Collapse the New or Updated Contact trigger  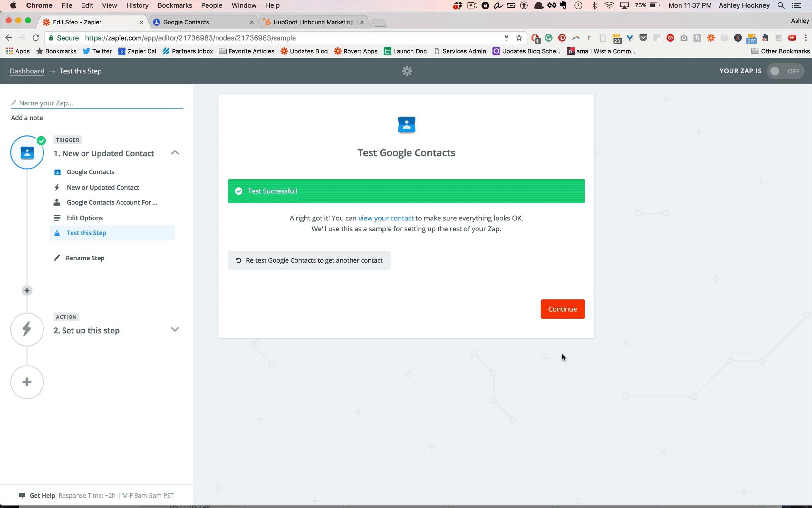click(x=175, y=153)
